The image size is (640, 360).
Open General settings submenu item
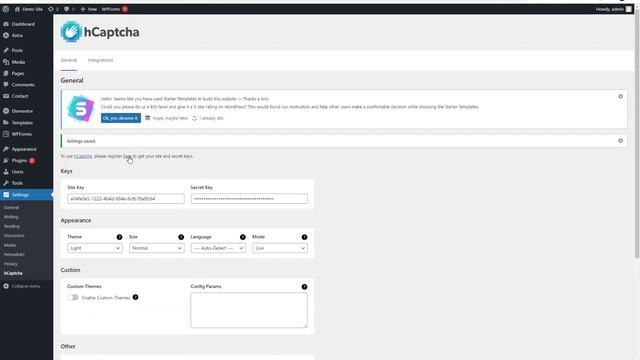11,207
